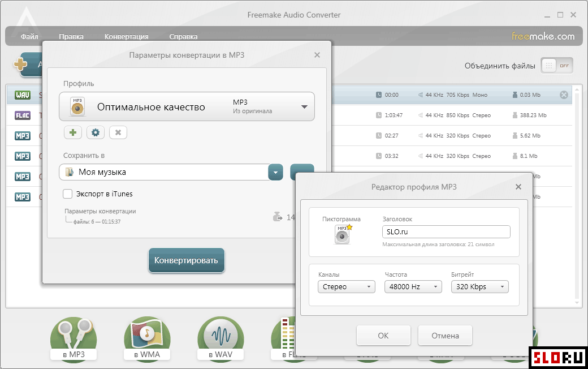Click the file list vertical scrollbar
The image size is (588, 369).
[x=577, y=195]
